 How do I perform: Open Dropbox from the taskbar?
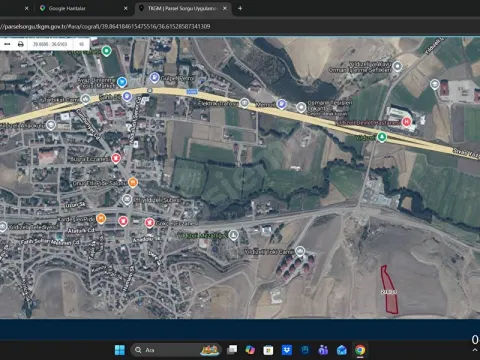[287, 350]
